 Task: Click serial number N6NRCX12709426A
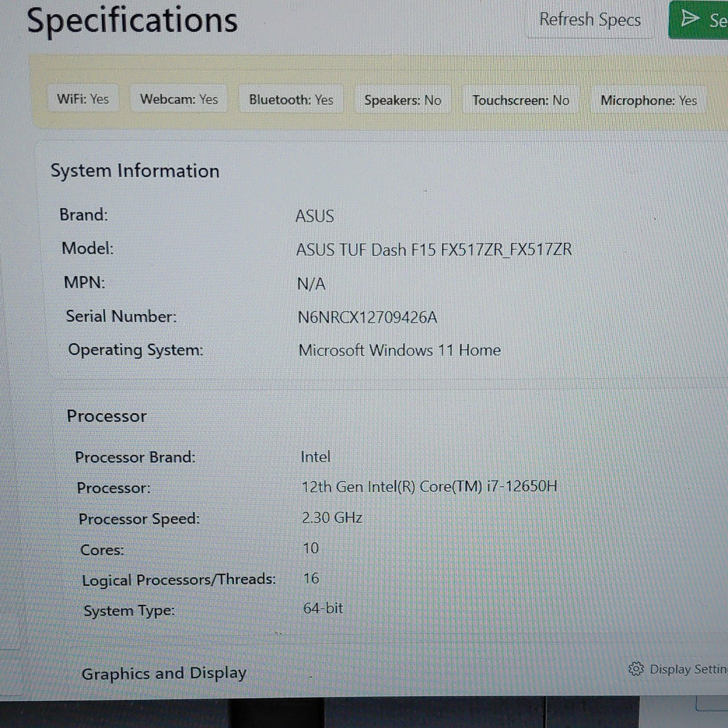[x=367, y=317]
